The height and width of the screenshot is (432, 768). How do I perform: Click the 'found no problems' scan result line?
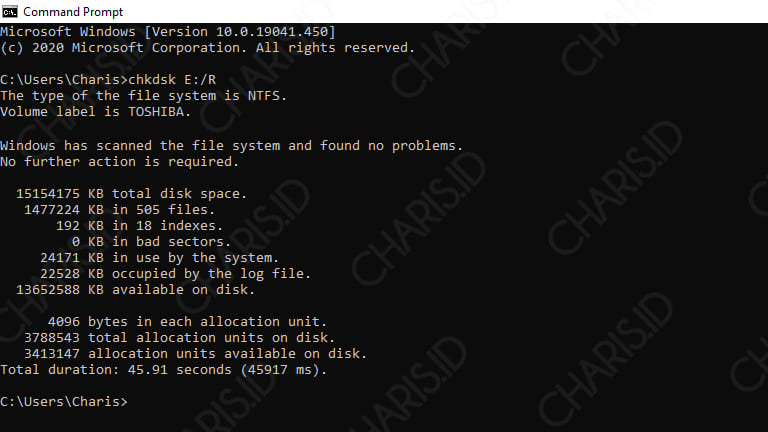(231, 145)
